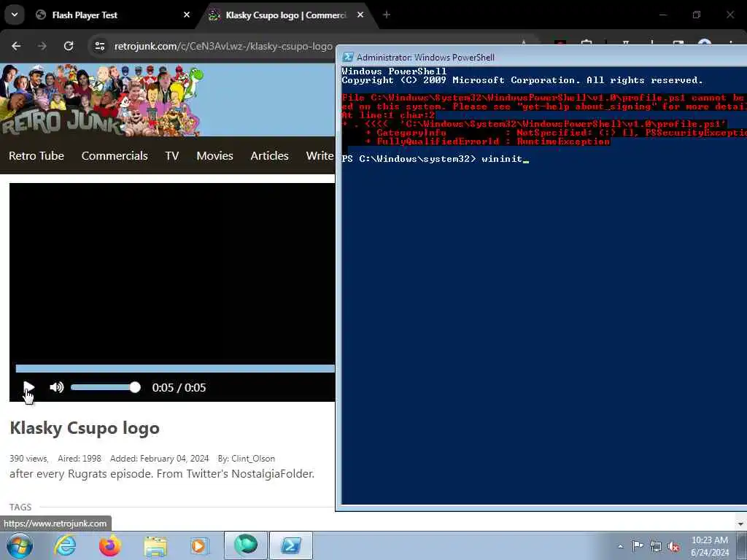Viewport: 747px width, 560px height.
Task: Click the PowerShell title bar icon
Action: point(348,57)
